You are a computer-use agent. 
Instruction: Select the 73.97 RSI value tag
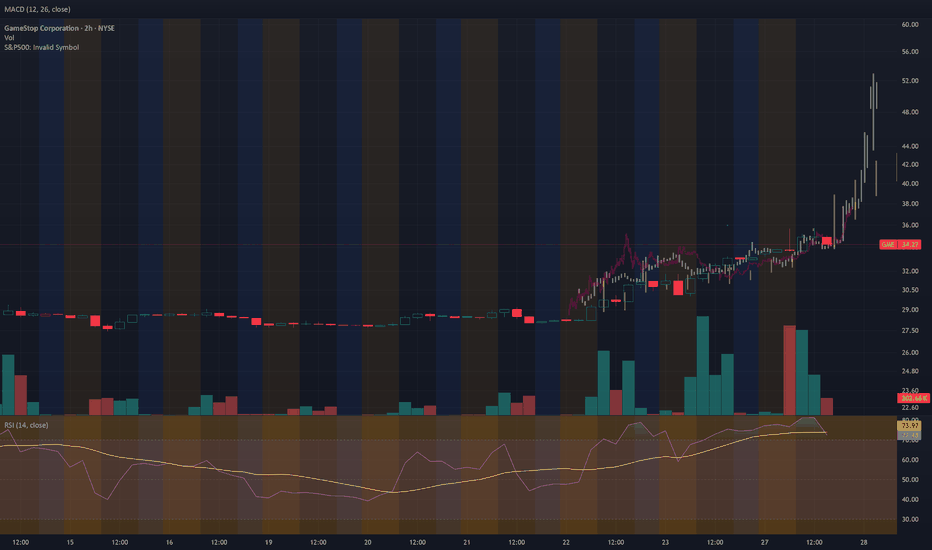pyautogui.click(x=909, y=426)
